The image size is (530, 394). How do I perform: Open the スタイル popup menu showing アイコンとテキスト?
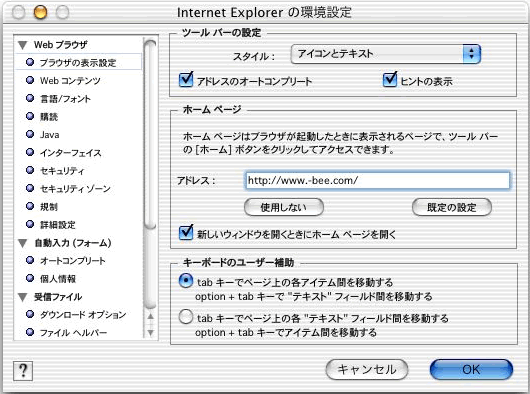pyautogui.click(x=386, y=54)
